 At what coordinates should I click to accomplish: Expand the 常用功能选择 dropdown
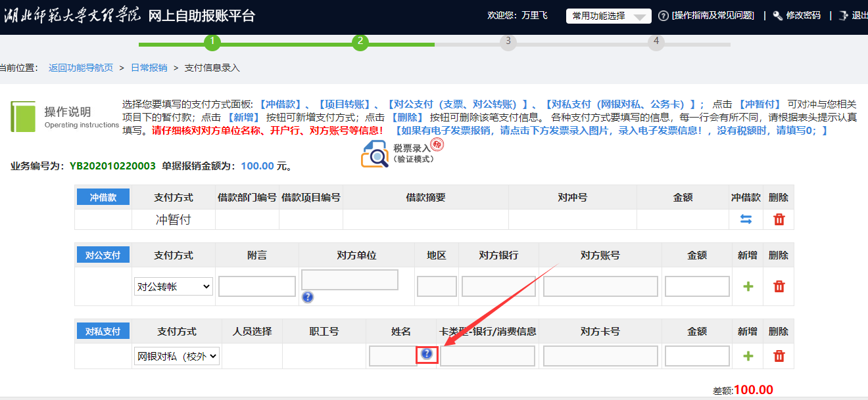point(608,16)
